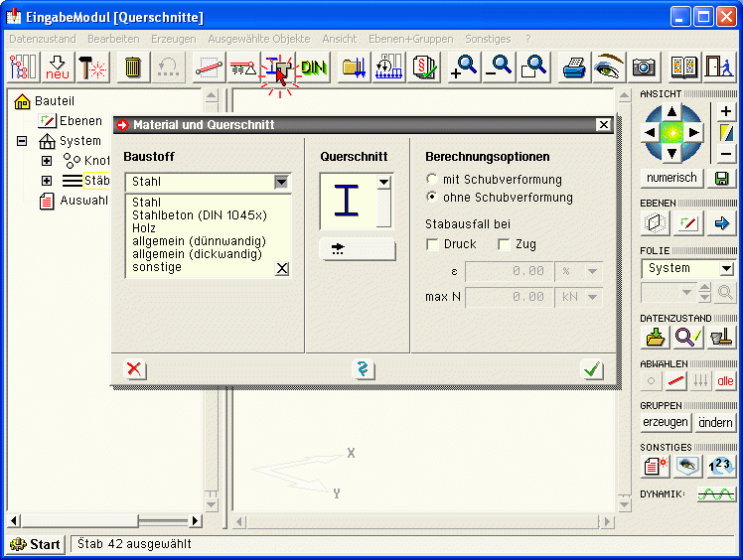The height and width of the screenshot is (560, 743).
Task: Select 'mit Schubverformung' radio option
Action: click(x=431, y=180)
